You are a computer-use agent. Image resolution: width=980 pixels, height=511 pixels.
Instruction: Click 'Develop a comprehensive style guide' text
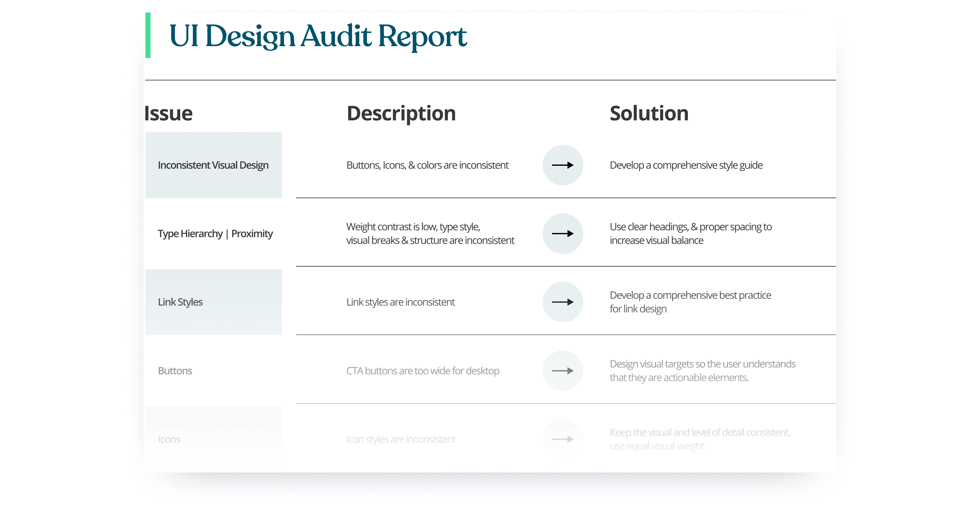pos(686,165)
